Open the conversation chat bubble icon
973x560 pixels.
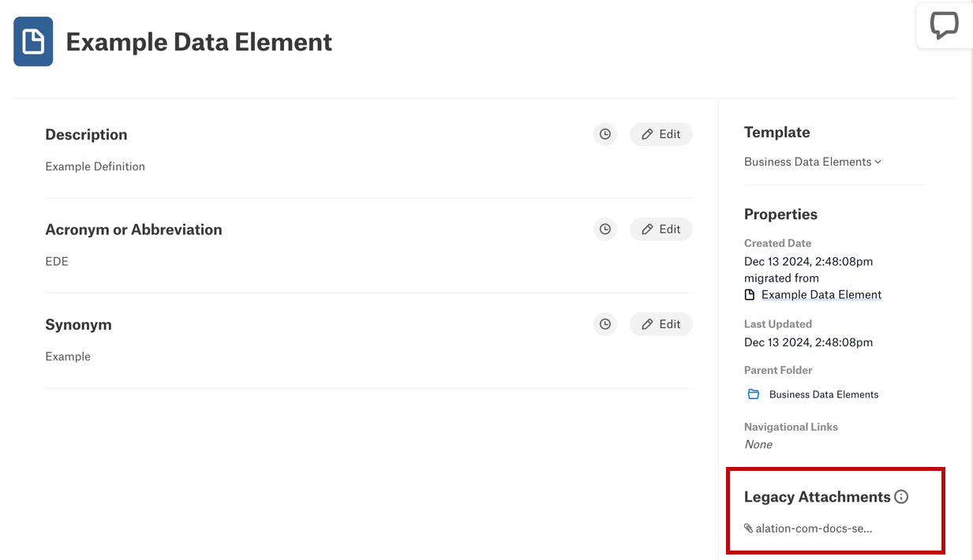(944, 25)
